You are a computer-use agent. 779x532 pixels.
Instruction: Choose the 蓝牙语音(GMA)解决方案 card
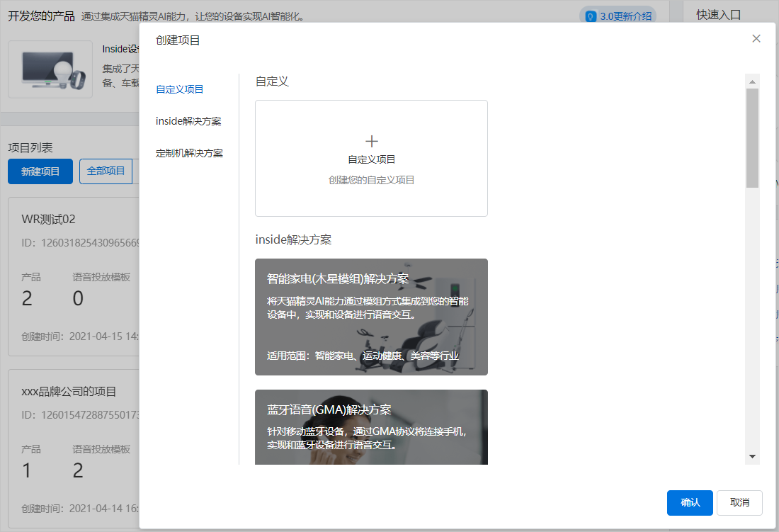pos(371,427)
